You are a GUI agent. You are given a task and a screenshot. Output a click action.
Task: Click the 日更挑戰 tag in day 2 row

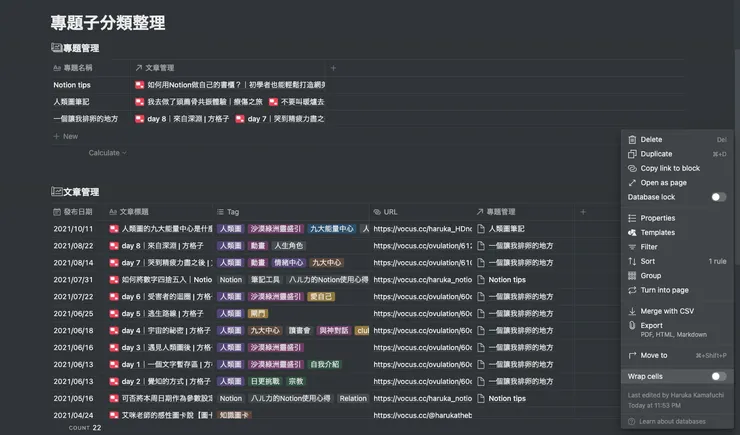(265, 382)
